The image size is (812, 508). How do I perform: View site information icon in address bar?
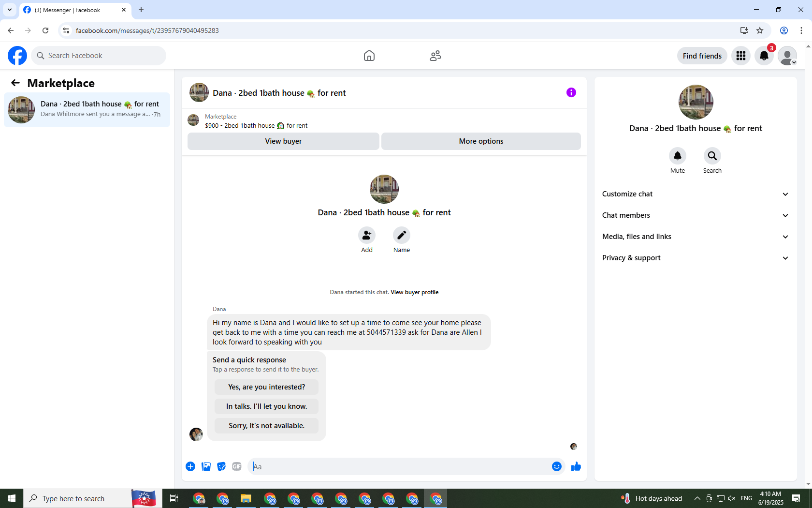tap(66, 30)
